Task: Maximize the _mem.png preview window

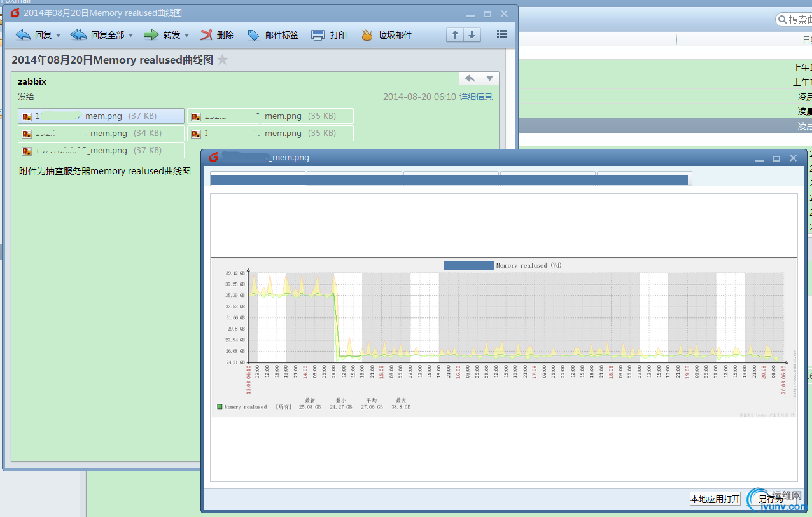Action: pyautogui.click(x=776, y=158)
